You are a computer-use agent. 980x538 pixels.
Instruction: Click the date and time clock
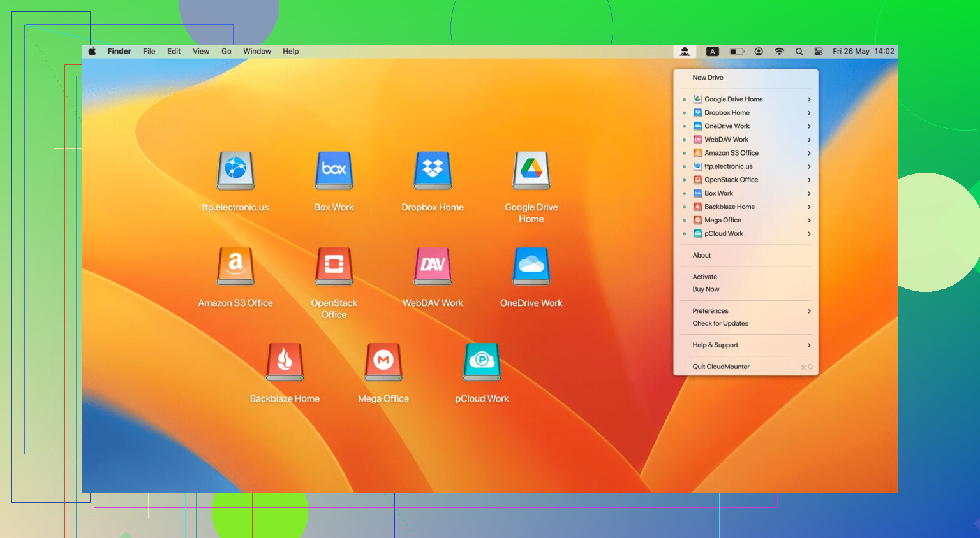[863, 52]
